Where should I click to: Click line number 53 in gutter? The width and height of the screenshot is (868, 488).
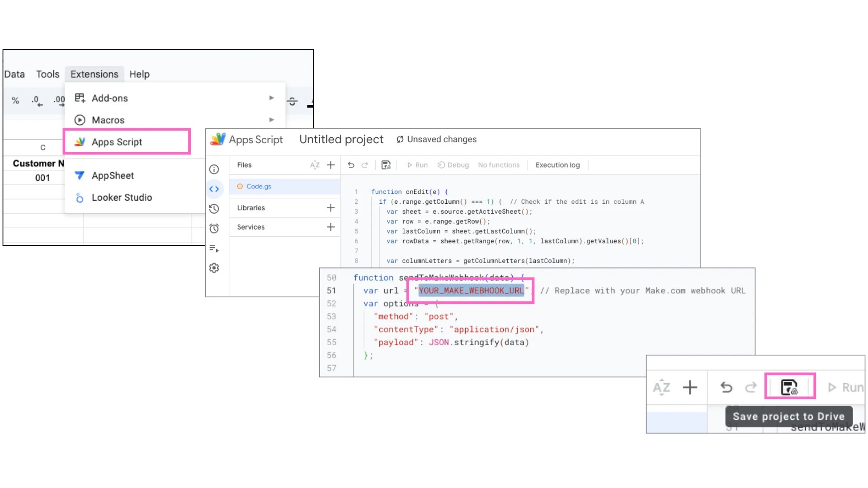331,316
